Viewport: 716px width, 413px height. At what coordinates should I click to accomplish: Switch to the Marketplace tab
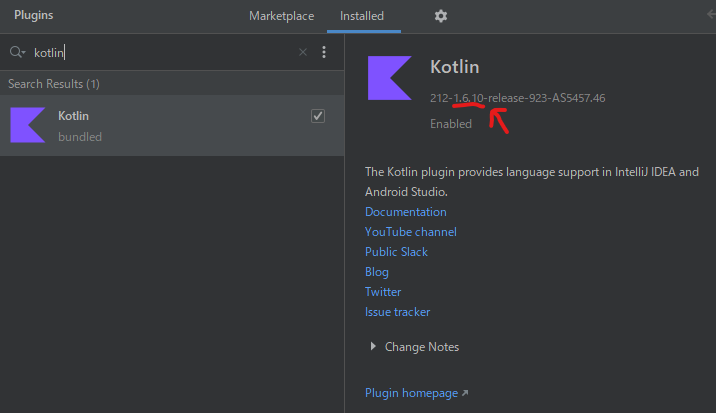(x=281, y=16)
